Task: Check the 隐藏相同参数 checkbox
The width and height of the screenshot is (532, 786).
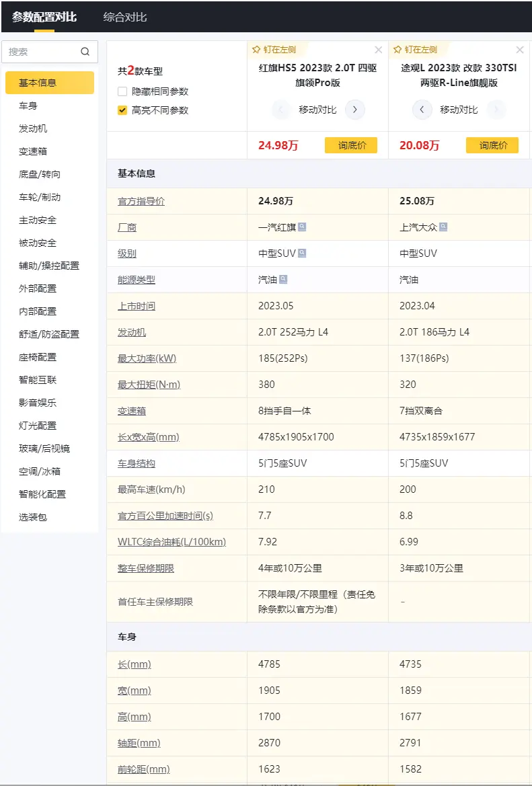Action: (x=122, y=91)
